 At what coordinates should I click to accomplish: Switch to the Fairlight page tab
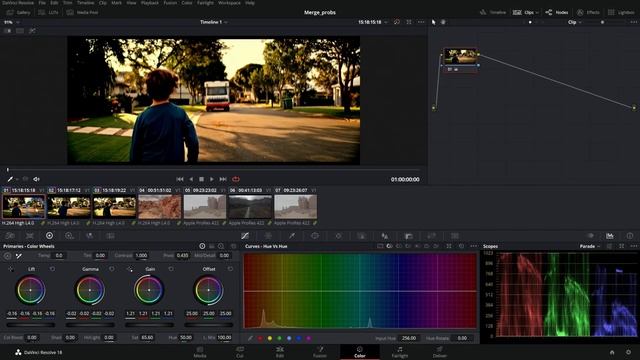tap(400, 352)
